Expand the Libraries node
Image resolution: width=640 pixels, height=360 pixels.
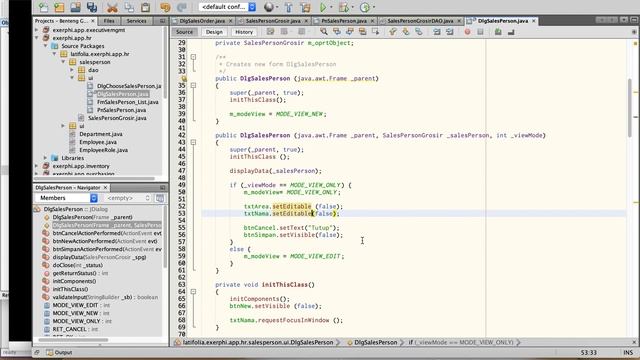[x=46, y=158]
